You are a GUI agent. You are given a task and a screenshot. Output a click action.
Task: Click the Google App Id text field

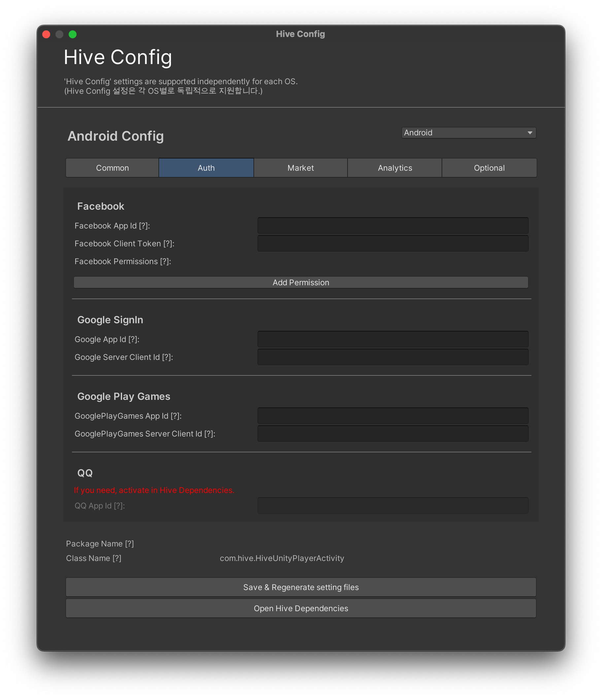pyautogui.click(x=393, y=339)
